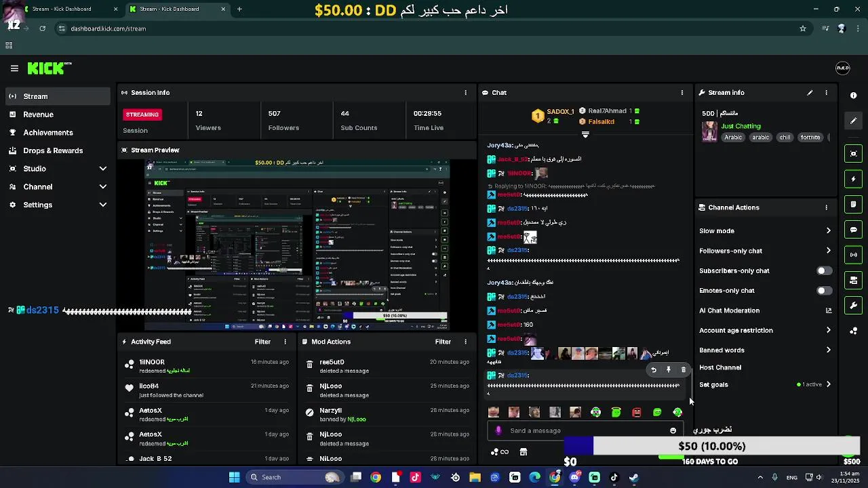Click the STREAMING status badge
This screenshot has height=488, width=868.
(x=142, y=115)
